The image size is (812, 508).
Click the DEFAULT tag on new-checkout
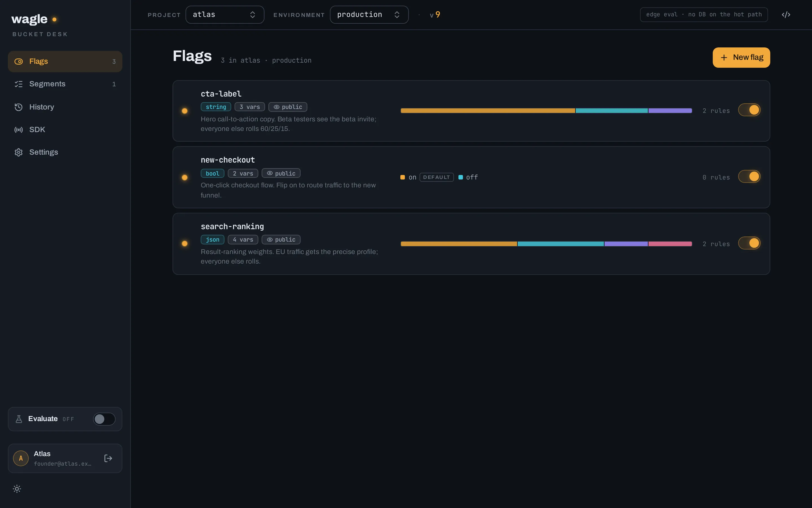click(436, 177)
